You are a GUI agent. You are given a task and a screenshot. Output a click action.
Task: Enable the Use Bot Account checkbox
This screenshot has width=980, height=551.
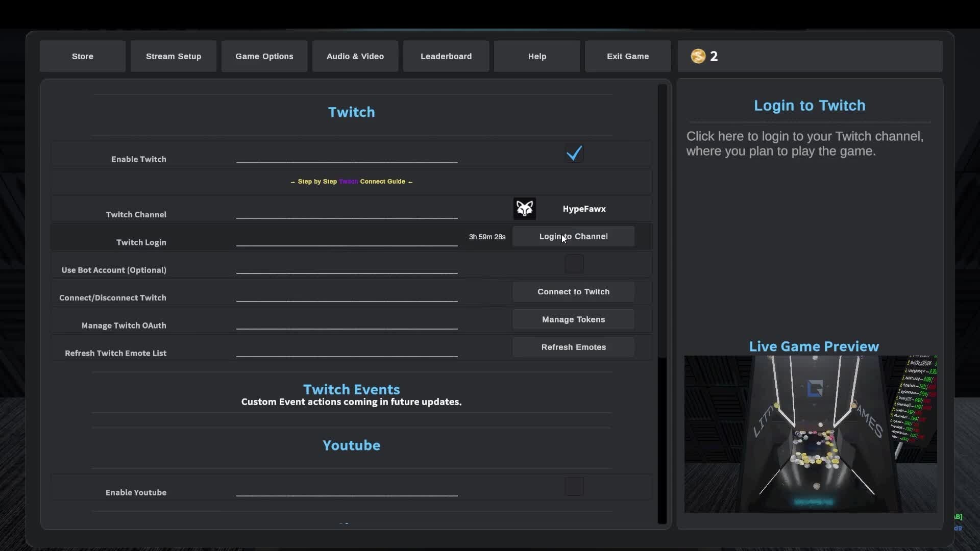[x=574, y=264]
